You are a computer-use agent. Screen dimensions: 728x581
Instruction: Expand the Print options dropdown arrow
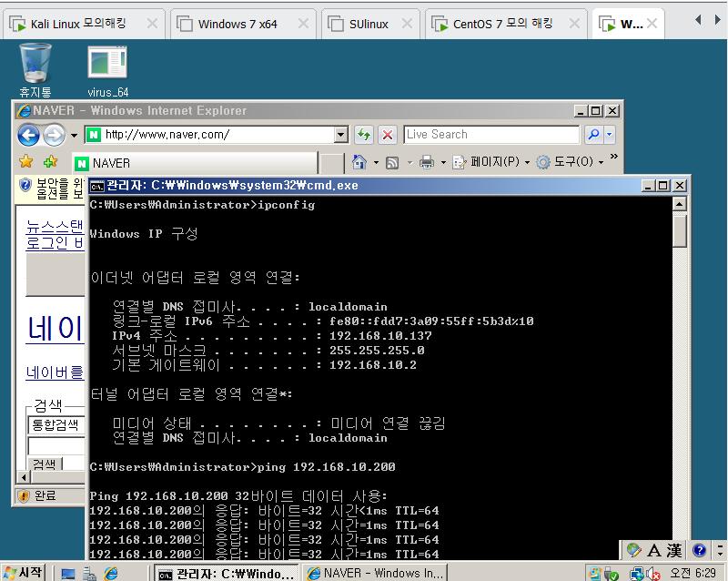443,162
